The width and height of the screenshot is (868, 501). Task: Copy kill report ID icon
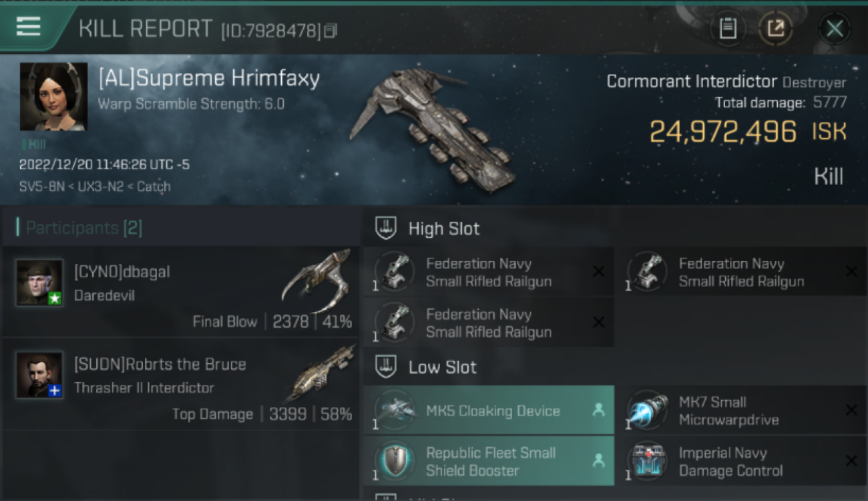(x=331, y=30)
